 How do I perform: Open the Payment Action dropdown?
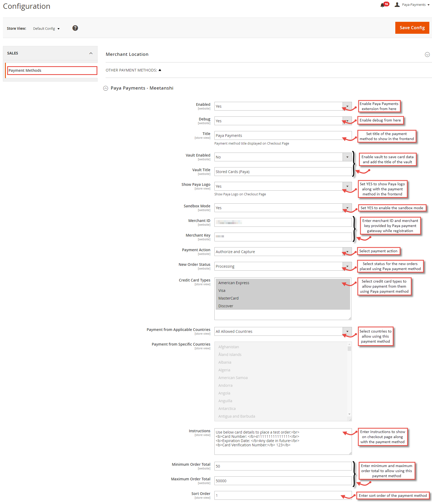click(x=283, y=252)
